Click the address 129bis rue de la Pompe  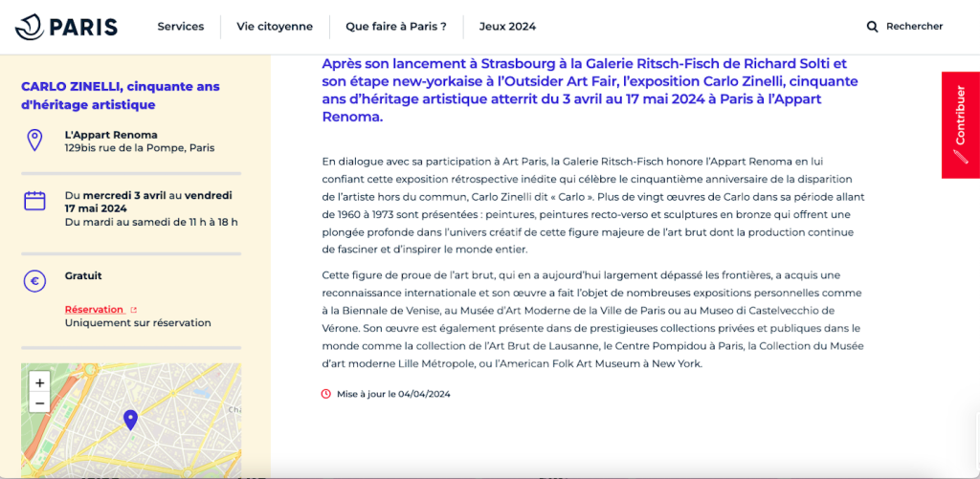(x=140, y=148)
